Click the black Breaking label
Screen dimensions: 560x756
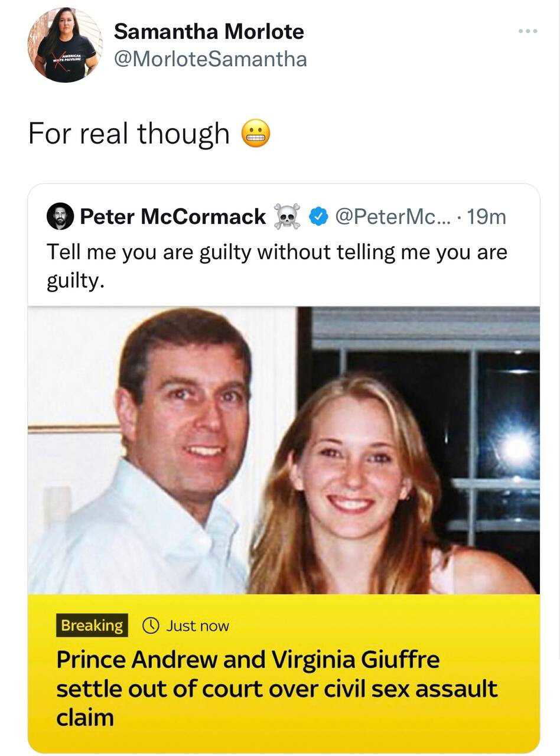pos(92,625)
